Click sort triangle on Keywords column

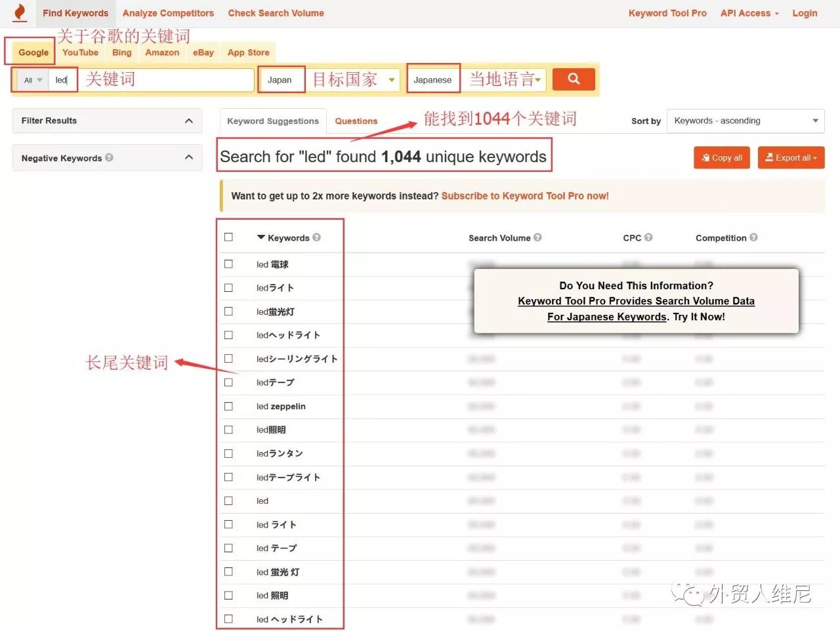(x=261, y=237)
